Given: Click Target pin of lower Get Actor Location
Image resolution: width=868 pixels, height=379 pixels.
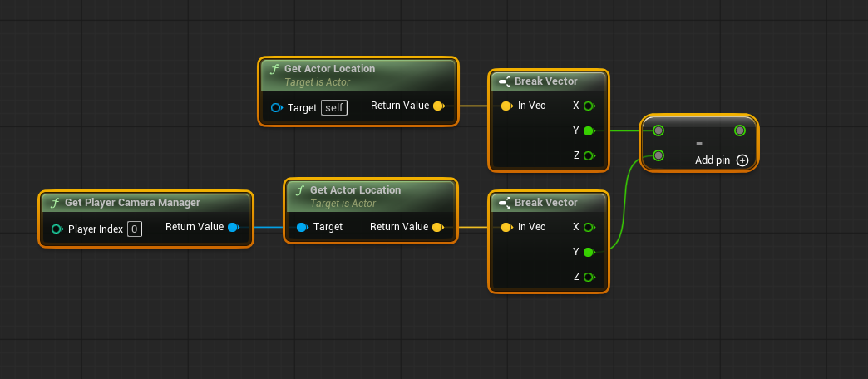Looking at the screenshot, I should pyautogui.click(x=303, y=227).
